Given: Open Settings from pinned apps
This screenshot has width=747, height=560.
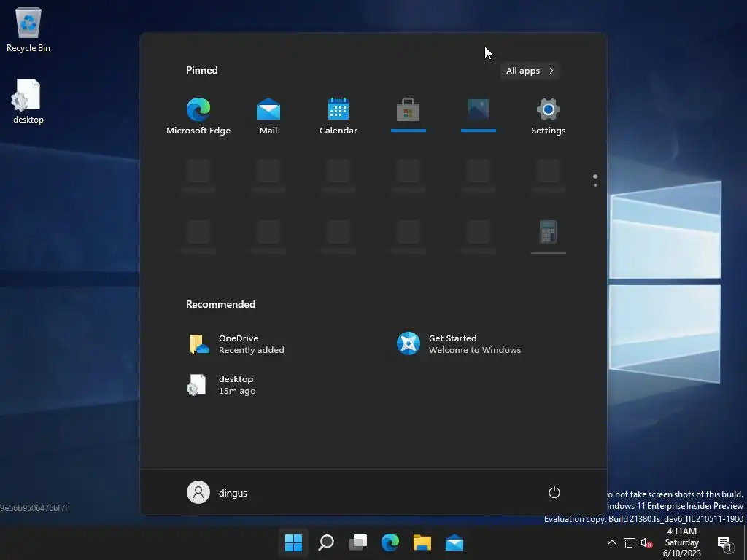Looking at the screenshot, I should (549, 116).
